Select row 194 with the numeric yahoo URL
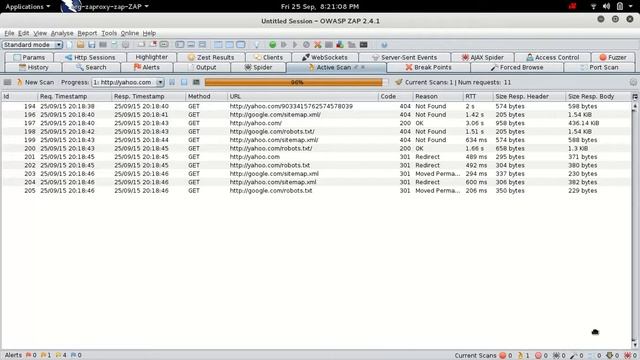Viewport: 640px width, 360px height. 316,106
